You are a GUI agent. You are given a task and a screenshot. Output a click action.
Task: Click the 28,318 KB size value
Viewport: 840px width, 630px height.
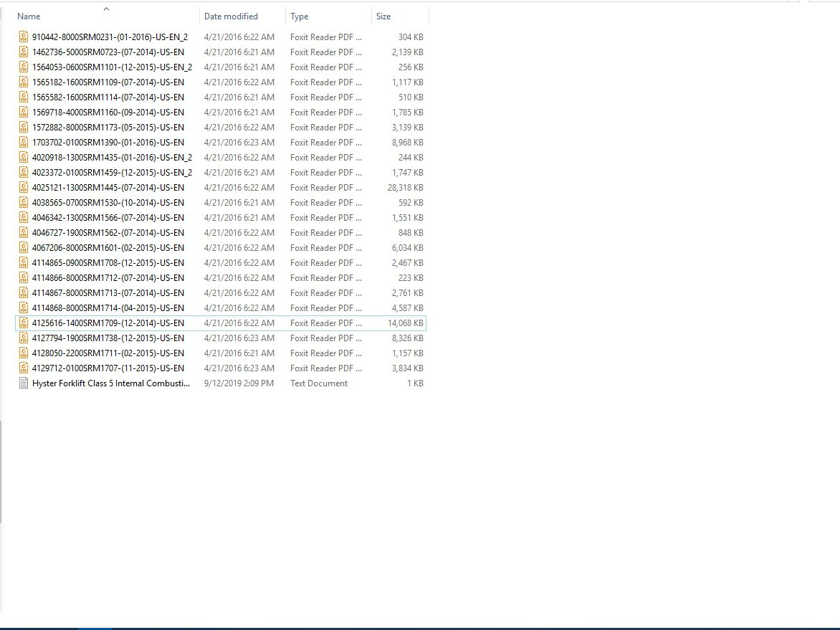point(406,187)
